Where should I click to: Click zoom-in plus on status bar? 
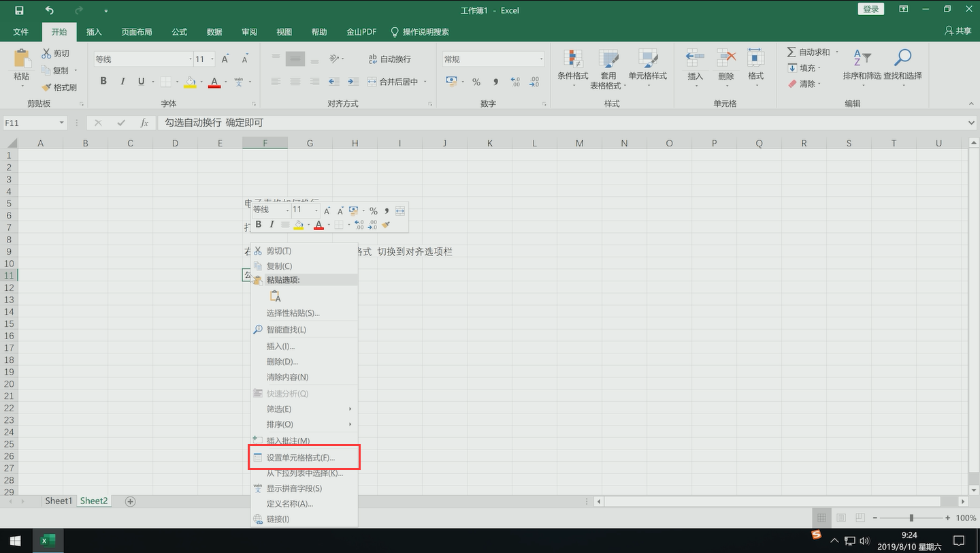click(x=948, y=518)
